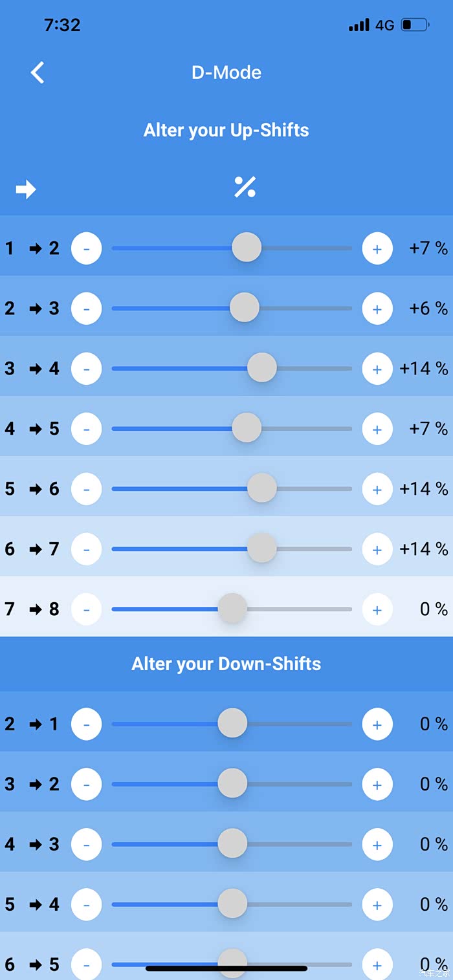The height and width of the screenshot is (980, 453).
Task: Tap plus for the 5→4 down-shift
Action: (377, 904)
